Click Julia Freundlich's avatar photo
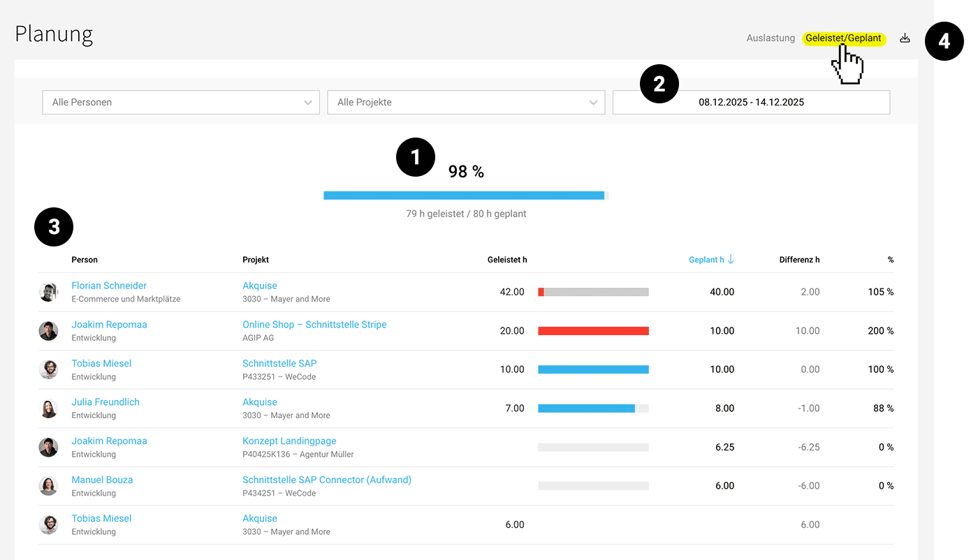This screenshot has height=560, width=978. click(48, 408)
